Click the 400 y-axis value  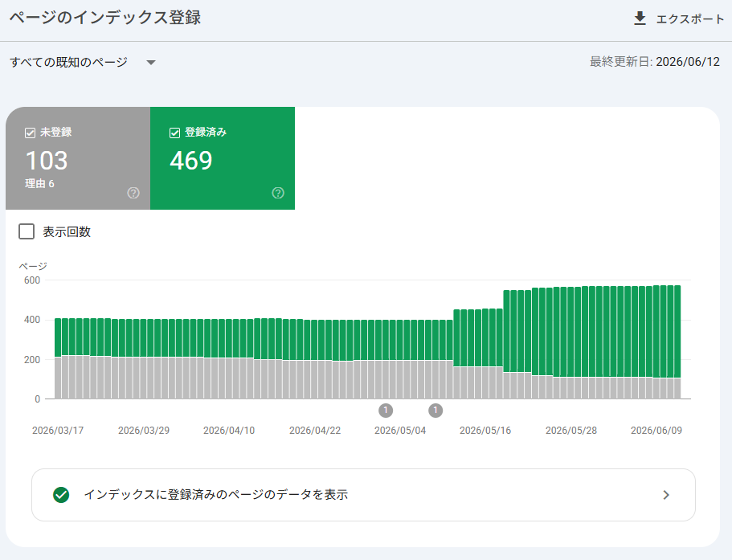point(32,320)
